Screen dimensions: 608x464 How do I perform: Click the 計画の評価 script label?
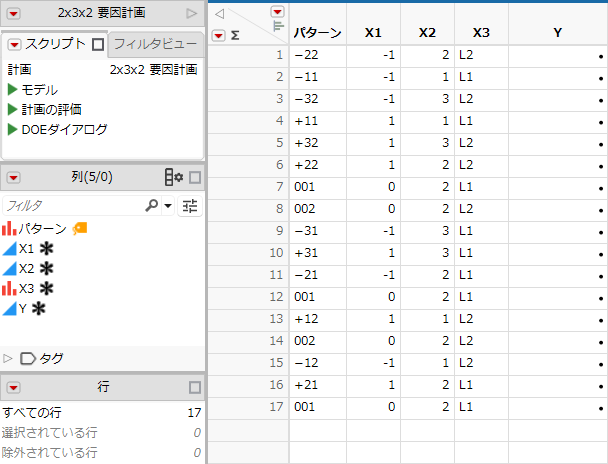coord(52,110)
